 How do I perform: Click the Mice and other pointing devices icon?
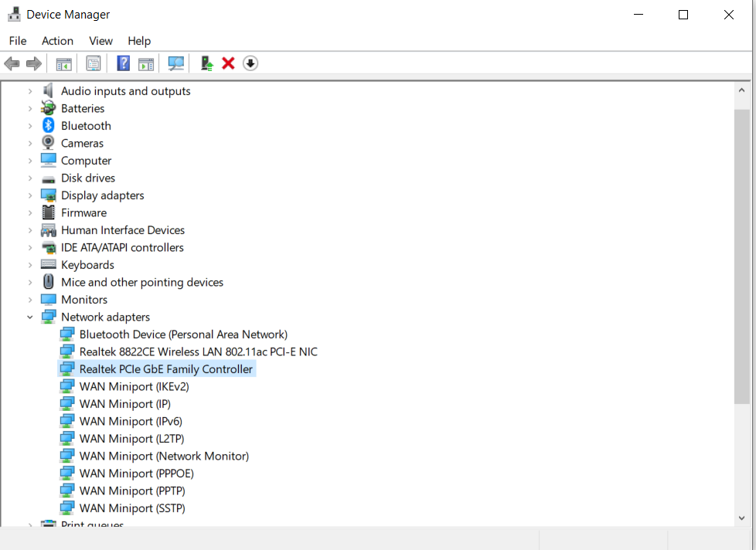click(48, 282)
